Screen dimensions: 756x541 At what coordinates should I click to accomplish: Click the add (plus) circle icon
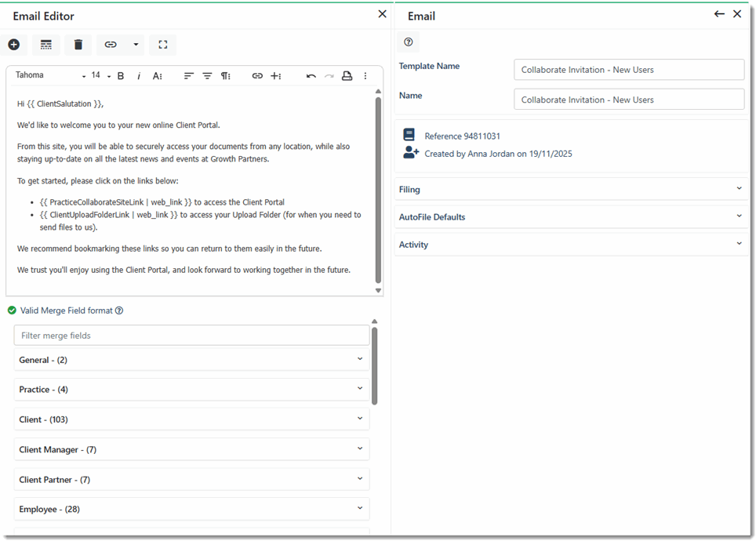point(14,45)
